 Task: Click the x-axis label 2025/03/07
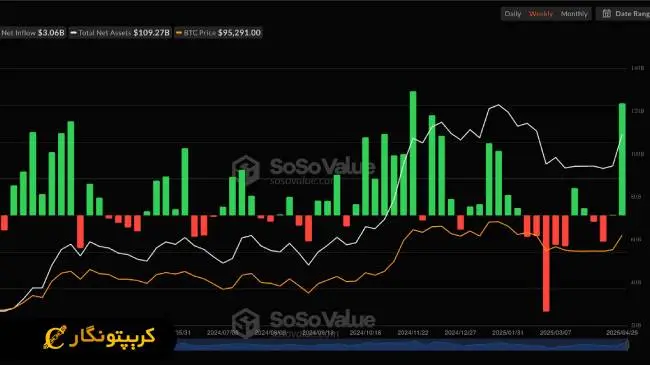pyautogui.click(x=555, y=333)
